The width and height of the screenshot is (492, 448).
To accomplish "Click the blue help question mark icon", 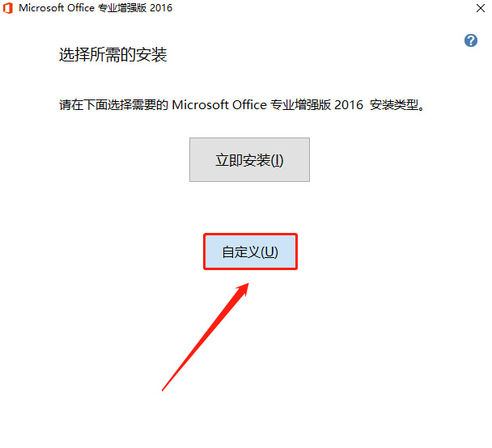I will [471, 40].
